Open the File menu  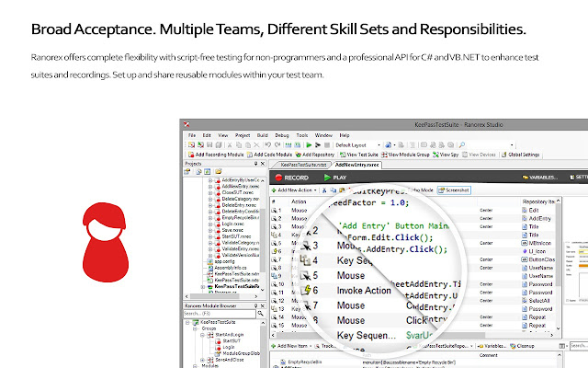(192, 135)
